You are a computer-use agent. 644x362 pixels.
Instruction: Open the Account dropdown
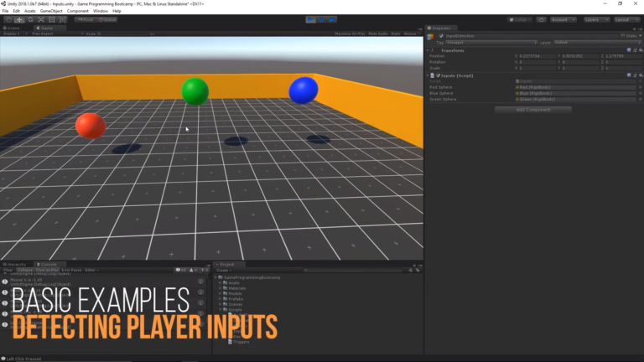[x=563, y=20]
